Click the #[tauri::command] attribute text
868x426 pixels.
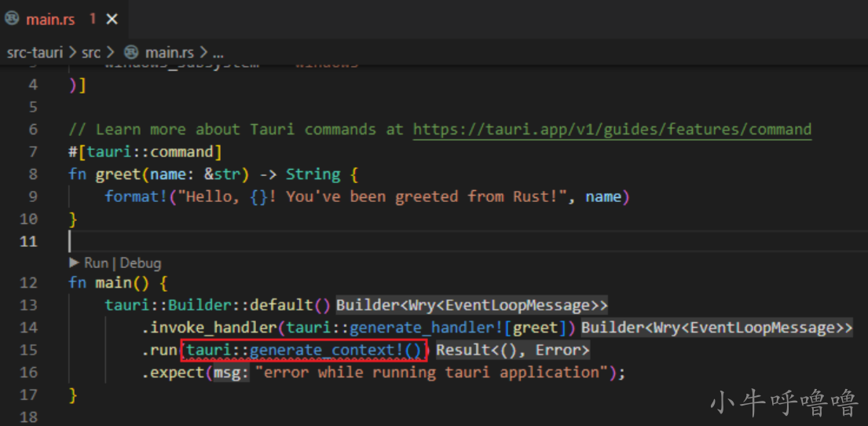pyautogui.click(x=145, y=152)
